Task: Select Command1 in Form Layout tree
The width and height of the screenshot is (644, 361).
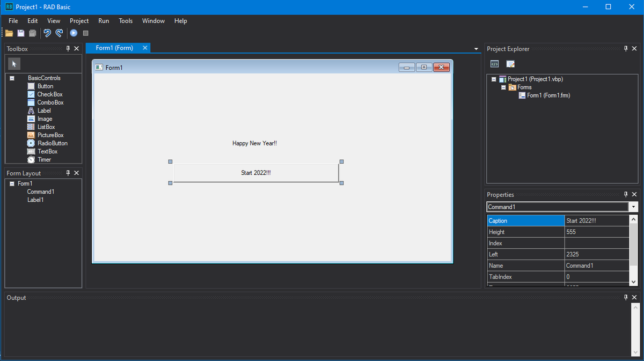Action: point(41,192)
